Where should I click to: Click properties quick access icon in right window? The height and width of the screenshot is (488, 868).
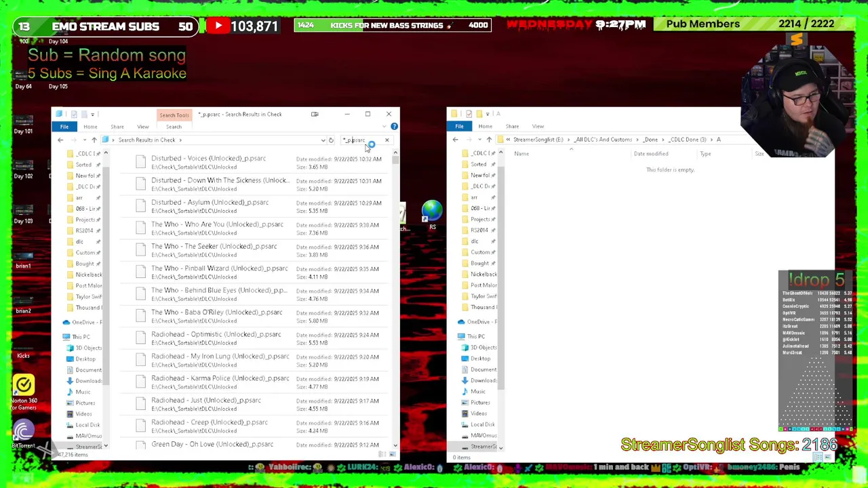coord(469,114)
